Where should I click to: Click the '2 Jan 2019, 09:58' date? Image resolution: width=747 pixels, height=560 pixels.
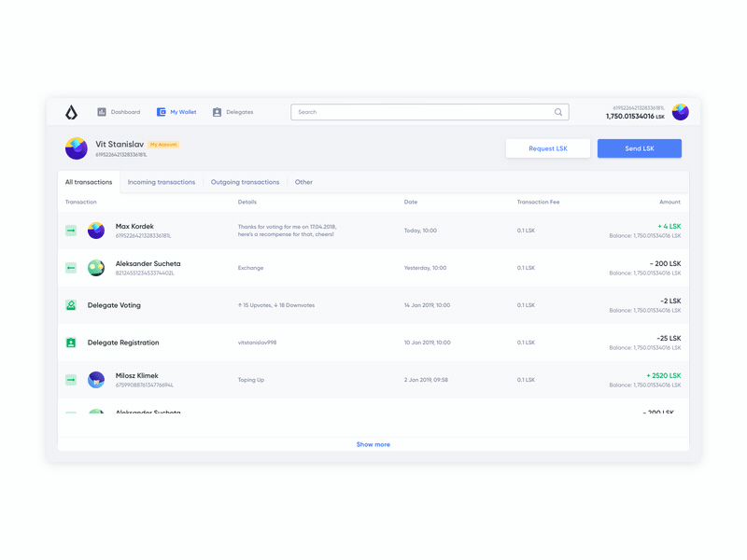426,380
